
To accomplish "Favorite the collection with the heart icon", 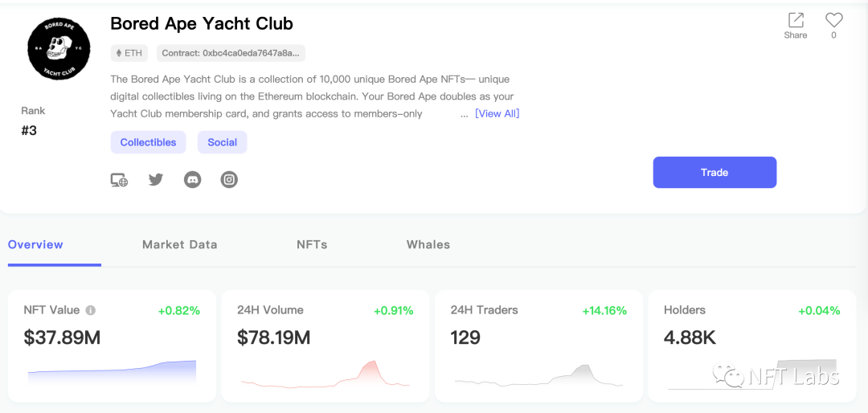I will tap(833, 20).
